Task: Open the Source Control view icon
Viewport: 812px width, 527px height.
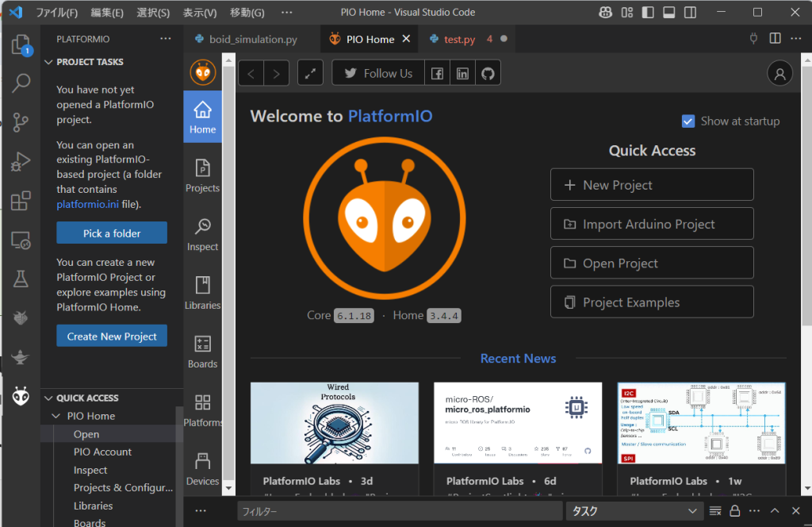Action: 21,121
